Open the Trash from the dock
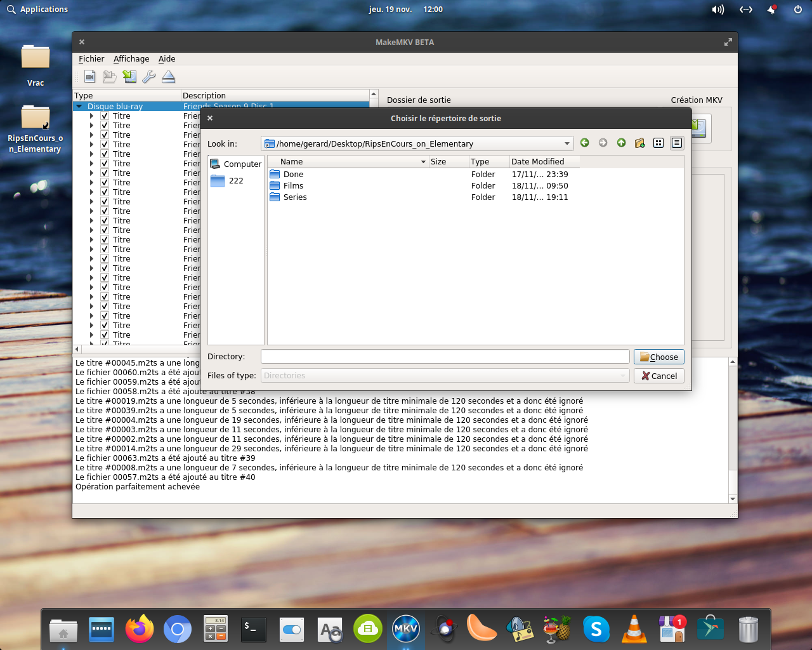 (x=749, y=630)
